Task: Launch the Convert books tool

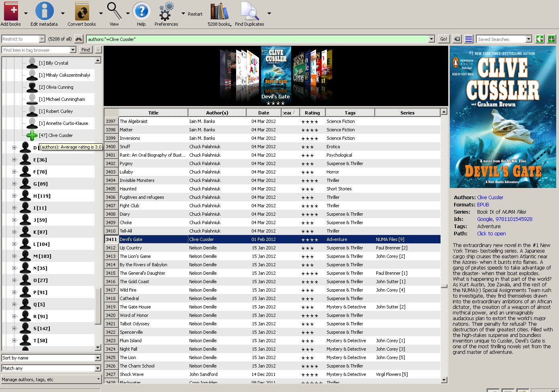Action: point(82,11)
